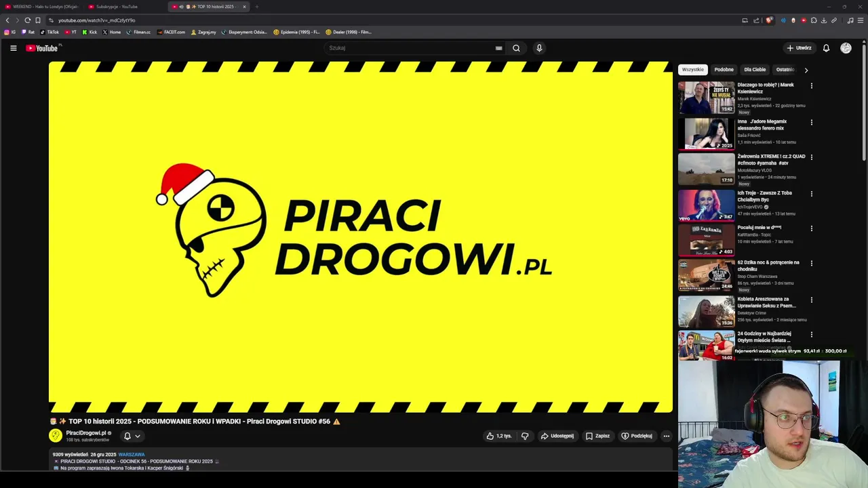This screenshot has width=868, height=488.
Task: Open the Brave Shields lion icon
Action: pos(768,20)
